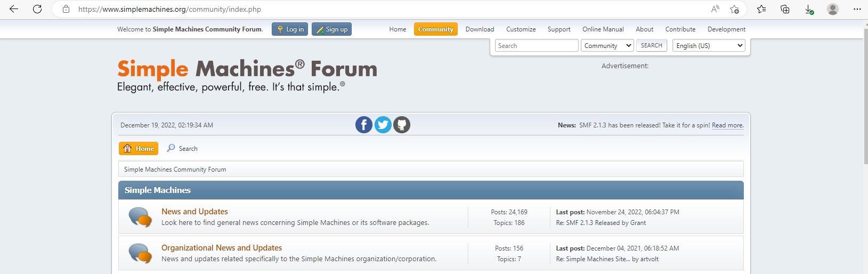Open artvolt's profile link
Viewport: 868px width, 274px height.
point(650,259)
